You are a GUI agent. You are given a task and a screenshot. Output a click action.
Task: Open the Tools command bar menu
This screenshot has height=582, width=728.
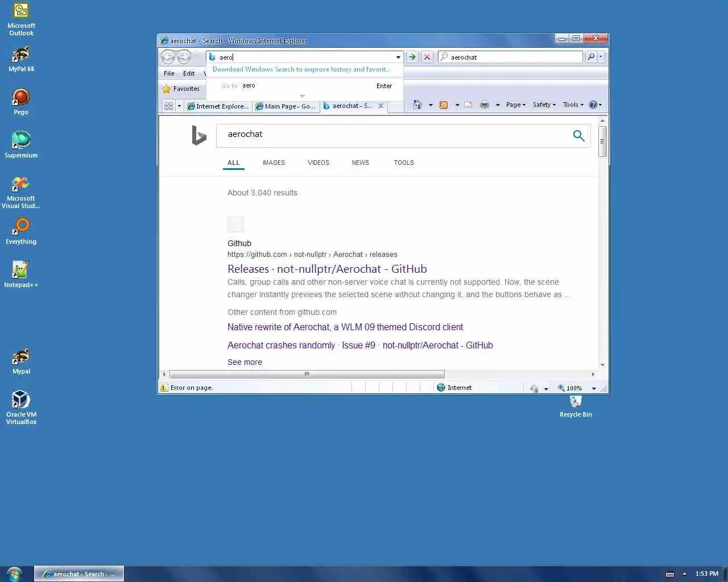tap(573, 105)
